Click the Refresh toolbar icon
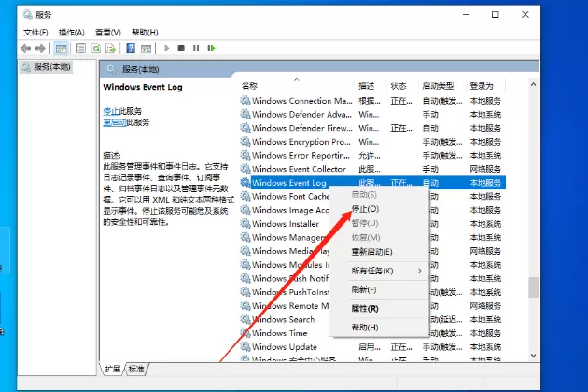Screen dimensions: 588x392 [96, 48]
